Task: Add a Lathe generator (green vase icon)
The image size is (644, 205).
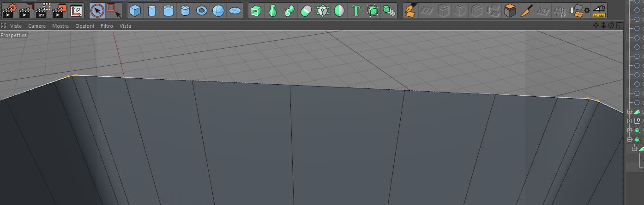Action: coord(272,10)
